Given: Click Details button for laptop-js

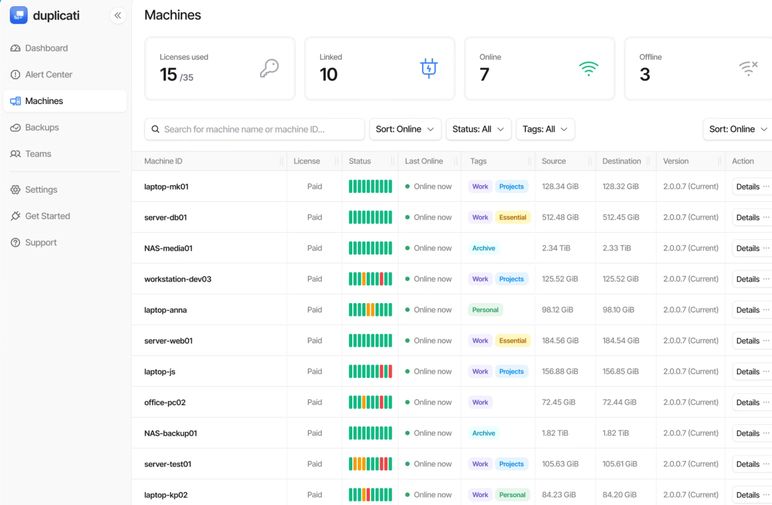Looking at the screenshot, I should click(747, 372).
